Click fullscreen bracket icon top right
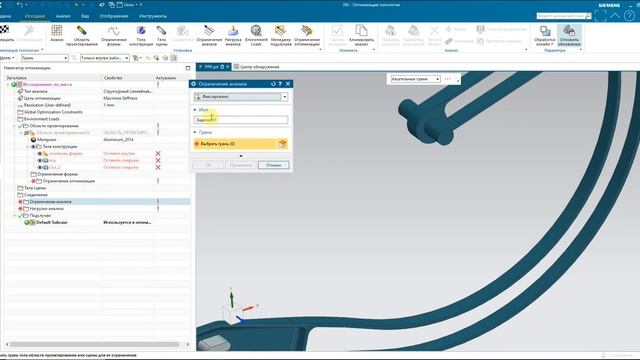 (x=600, y=16)
